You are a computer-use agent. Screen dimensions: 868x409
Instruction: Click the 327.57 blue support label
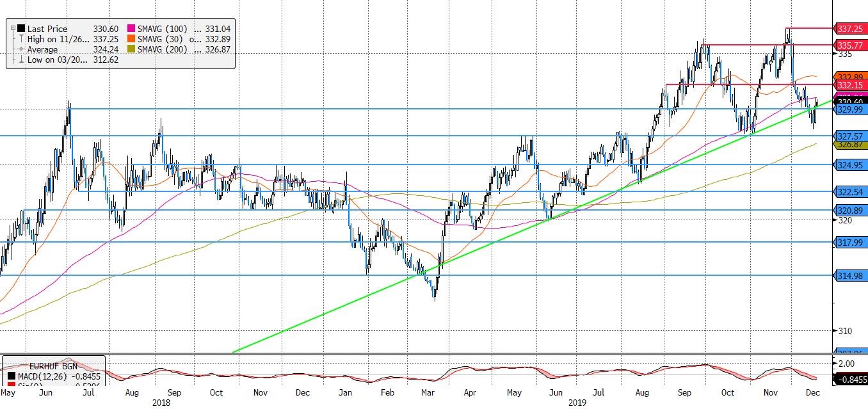851,136
